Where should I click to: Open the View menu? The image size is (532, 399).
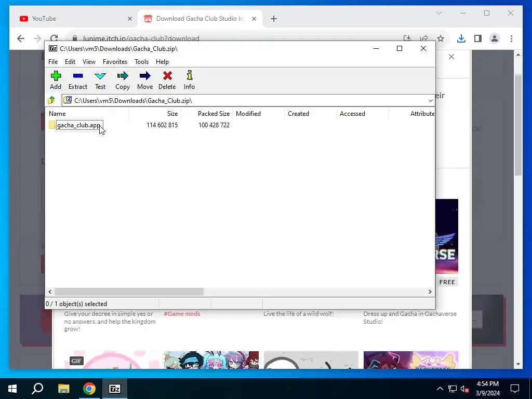click(89, 62)
